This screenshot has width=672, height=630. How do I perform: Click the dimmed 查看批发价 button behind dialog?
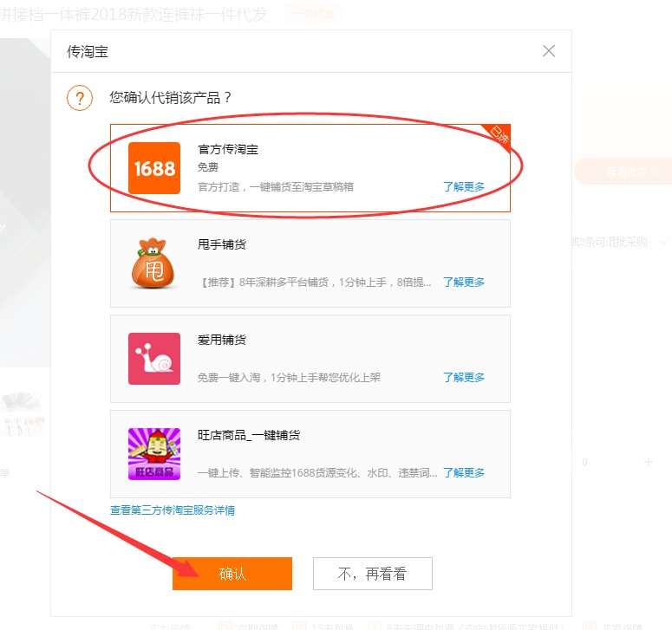(x=624, y=172)
